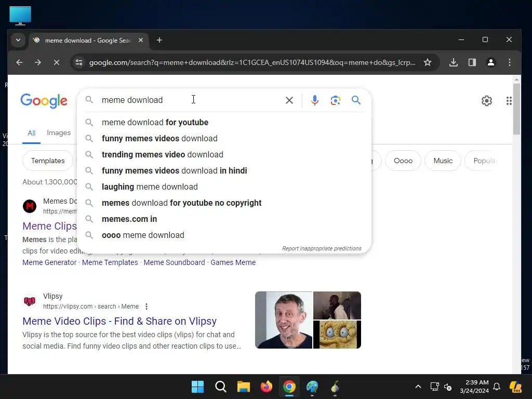Open the Games Meme sitelink
The height and width of the screenshot is (399, 532).
coord(233,262)
